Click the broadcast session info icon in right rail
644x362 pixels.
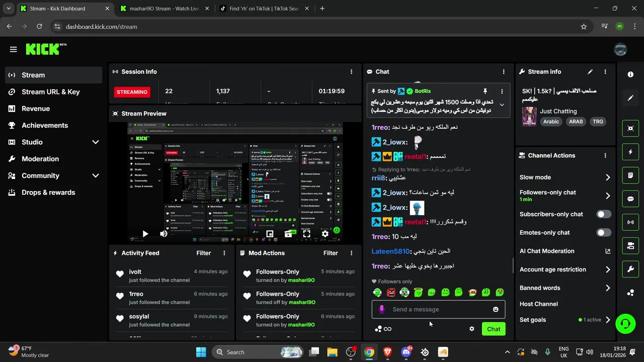pos(630,222)
